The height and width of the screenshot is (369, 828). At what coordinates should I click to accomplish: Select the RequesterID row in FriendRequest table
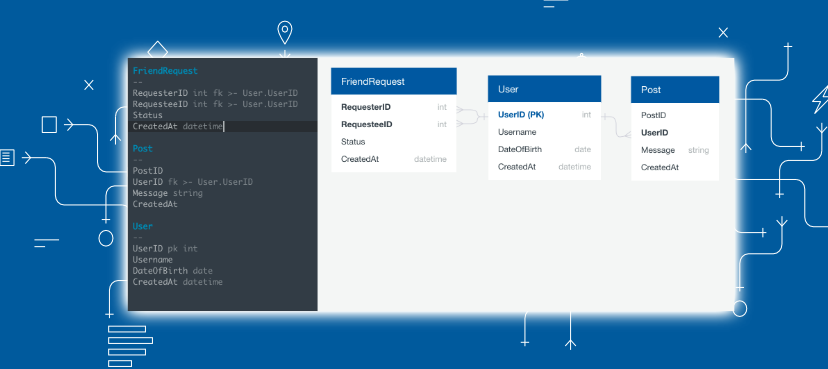(394, 107)
